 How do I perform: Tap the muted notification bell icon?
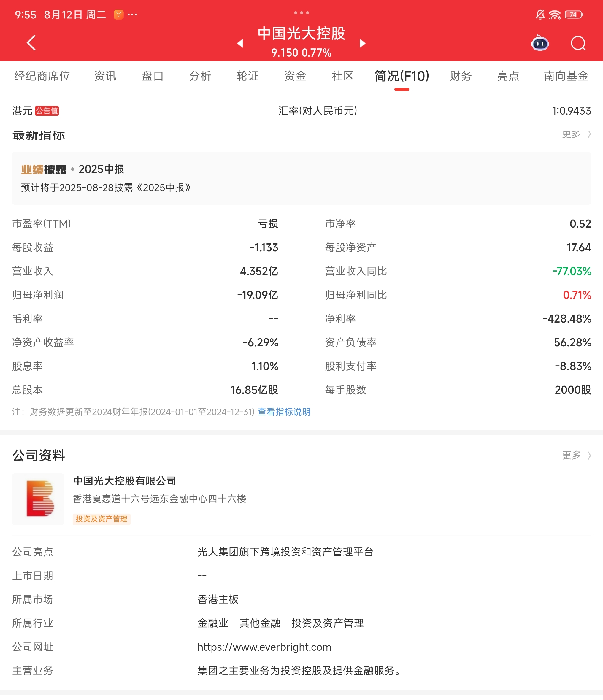540,15
